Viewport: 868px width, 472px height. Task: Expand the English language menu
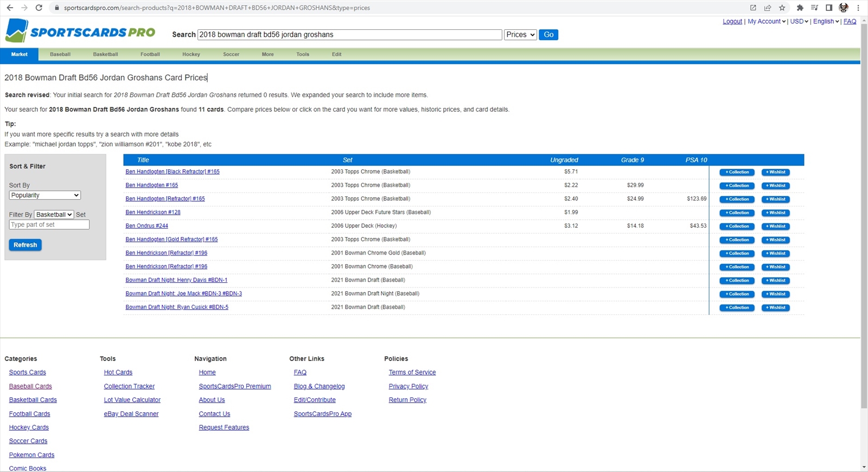coord(826,22)
